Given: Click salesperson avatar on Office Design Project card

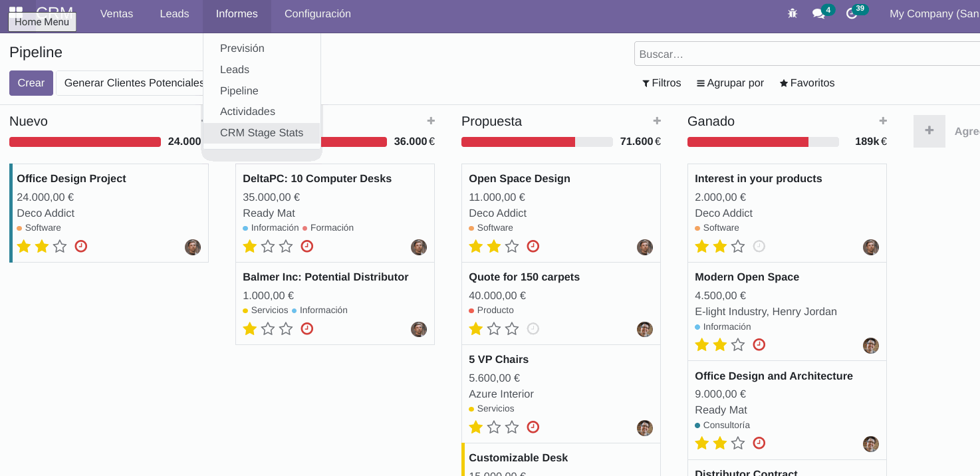Looking at the screenshot, I should click(x=193, y=247).
